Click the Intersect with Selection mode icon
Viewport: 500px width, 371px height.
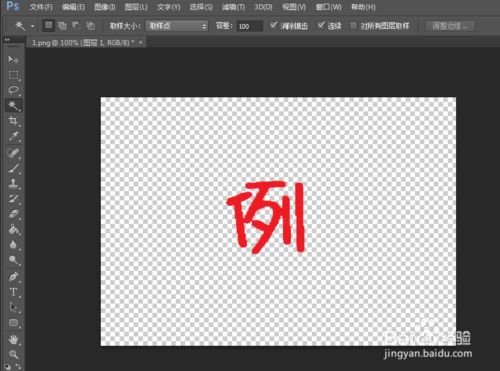[90, 26]
